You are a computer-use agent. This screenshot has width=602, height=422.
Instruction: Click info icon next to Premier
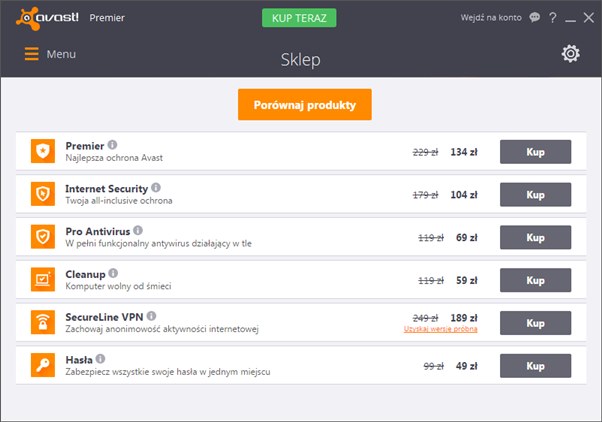click(x=112, y=145)
